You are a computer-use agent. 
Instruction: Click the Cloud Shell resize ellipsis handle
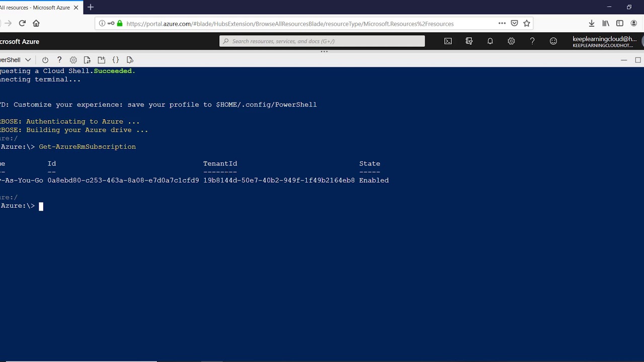point(324,52)
